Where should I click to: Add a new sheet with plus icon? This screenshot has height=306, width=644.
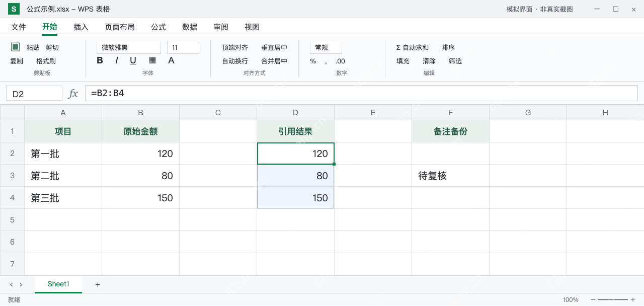98,284
